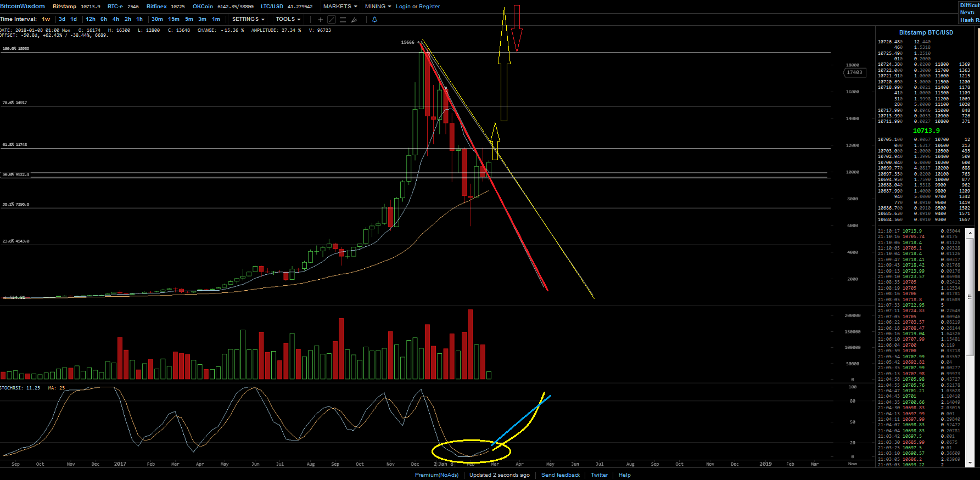Image resolution: width=980 pixels, height=480 pixels.
Task: Choose the 1m time interval
Action: [x=216, y=19]
